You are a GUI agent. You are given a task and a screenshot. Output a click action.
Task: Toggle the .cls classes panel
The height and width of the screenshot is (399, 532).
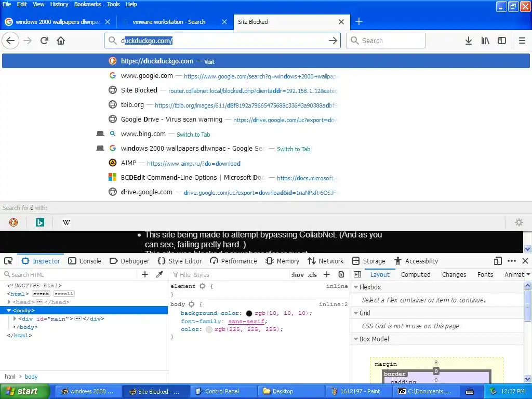coord(312,275)
